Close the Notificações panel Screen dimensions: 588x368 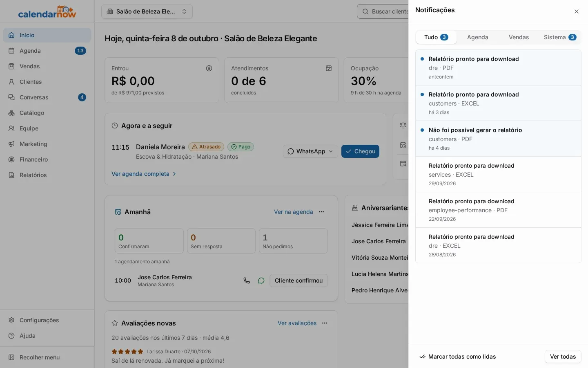[x=577, y=11]
